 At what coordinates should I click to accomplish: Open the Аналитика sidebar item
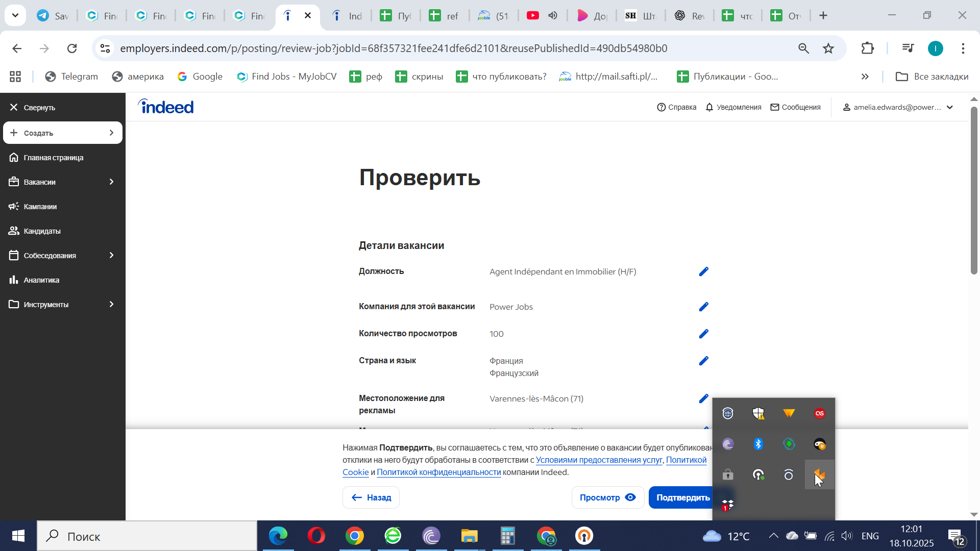[x=41, y=280]
